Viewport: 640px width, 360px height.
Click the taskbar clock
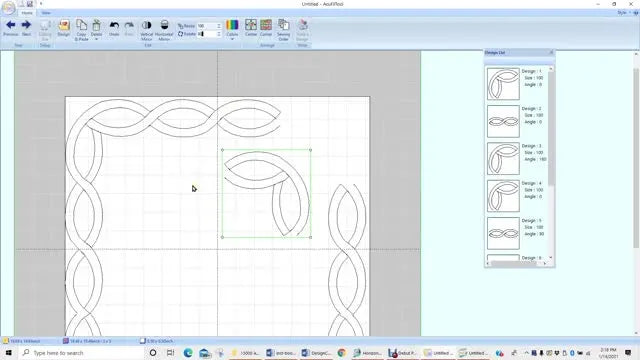[x=608, y=353]
